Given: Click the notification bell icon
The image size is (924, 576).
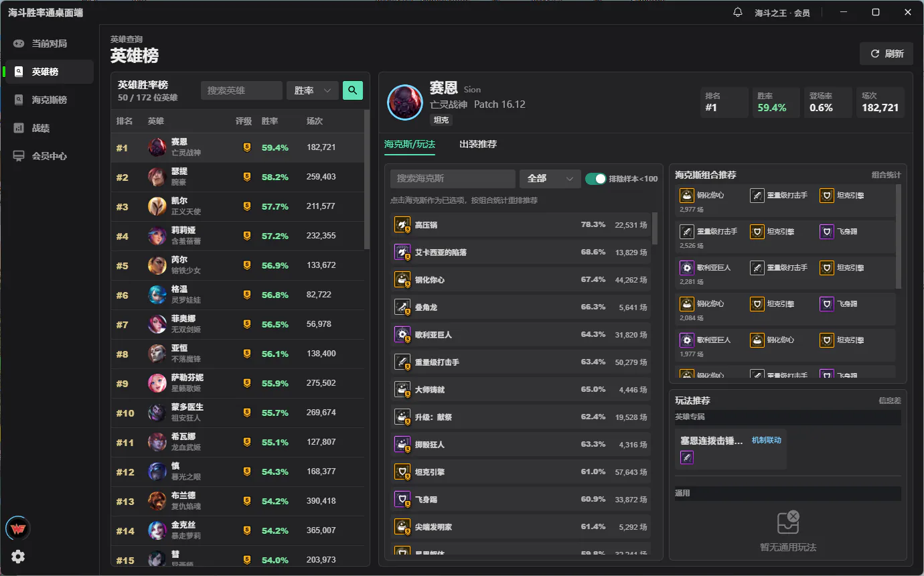Looking at the screenshot, I should click(x=738, y=12).
